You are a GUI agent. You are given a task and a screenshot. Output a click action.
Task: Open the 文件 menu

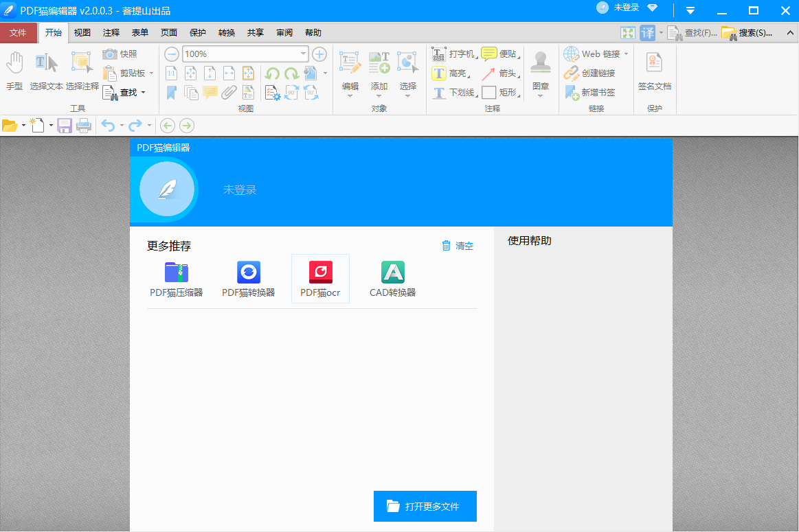pyautogui.click(x=19, y=32)
